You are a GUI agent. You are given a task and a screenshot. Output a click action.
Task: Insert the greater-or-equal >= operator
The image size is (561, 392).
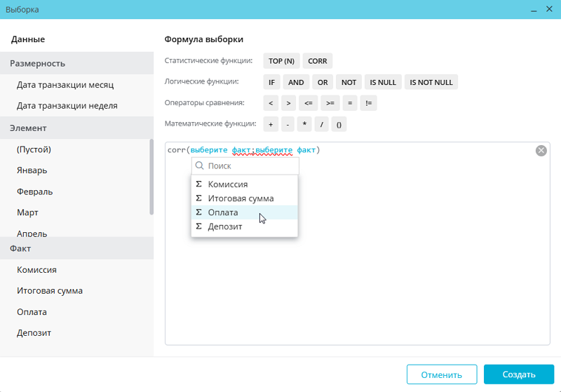[330, 103]
